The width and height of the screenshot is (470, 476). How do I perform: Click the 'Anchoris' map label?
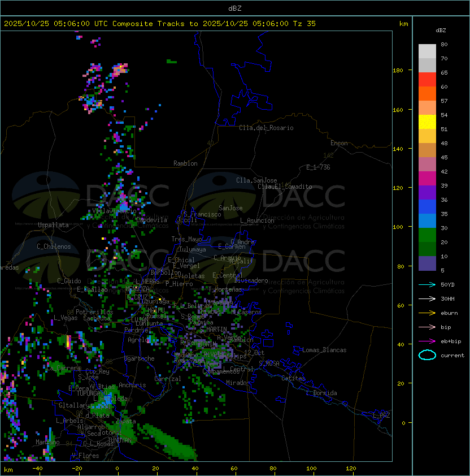[132, 385]
